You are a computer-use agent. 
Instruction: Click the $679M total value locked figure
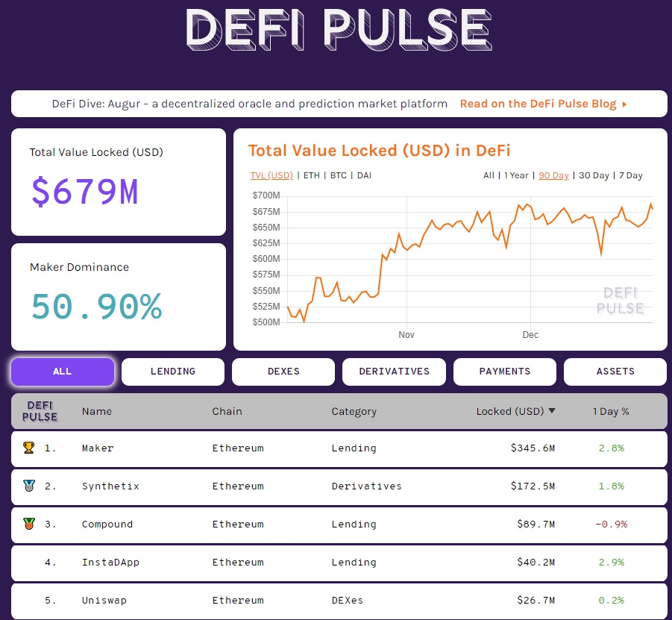(x=85, y=191)
